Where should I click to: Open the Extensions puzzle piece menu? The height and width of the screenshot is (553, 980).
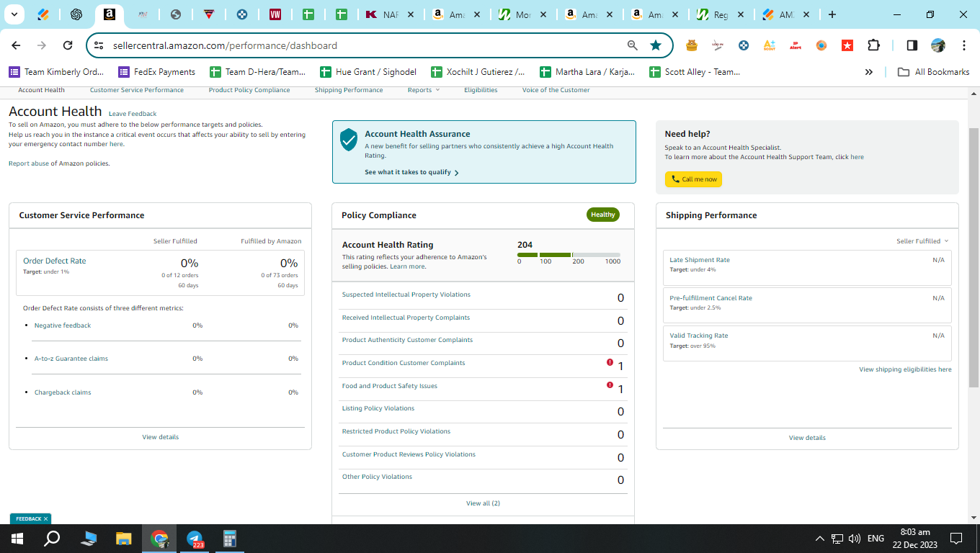click(873, 45)
